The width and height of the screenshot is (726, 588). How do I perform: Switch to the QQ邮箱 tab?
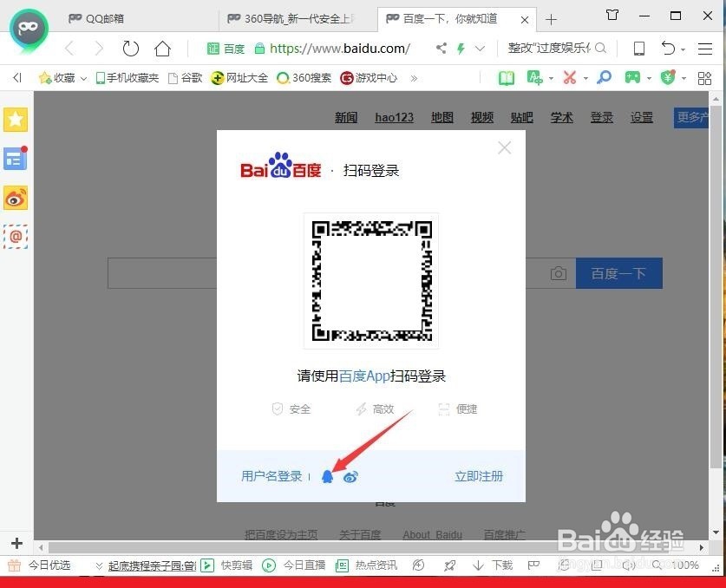pyautogui.click(x=96, y=18)
